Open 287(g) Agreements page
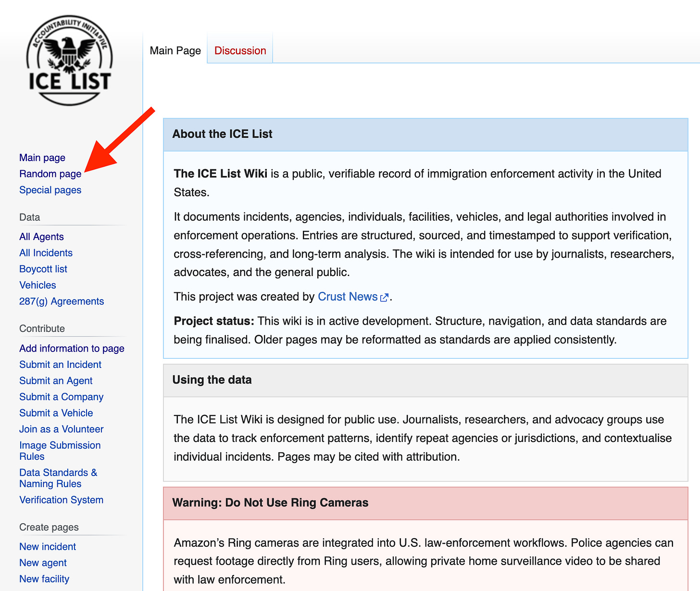Screen dimensions: 700x591 click(62, 301)
